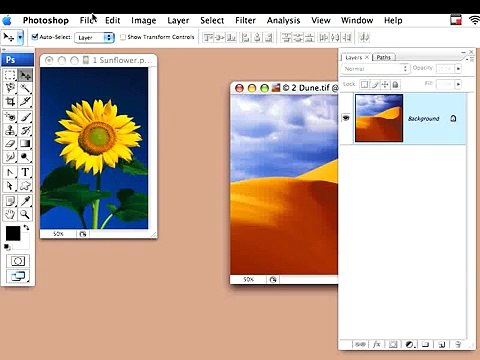The image size is (480, 360).
Task: Open the Normal blend mode dropdown
Action: pyautogui.click(x=375, y=69)
